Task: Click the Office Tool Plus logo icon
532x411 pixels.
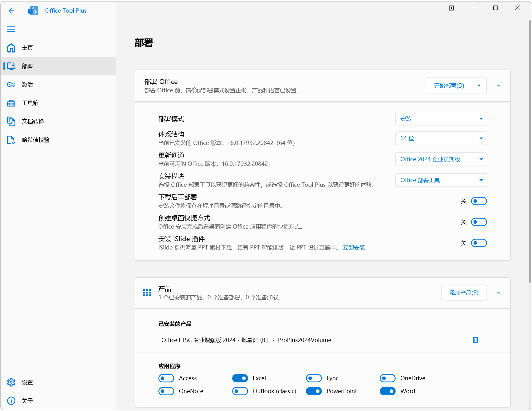Action: click(x=33, y=11)
